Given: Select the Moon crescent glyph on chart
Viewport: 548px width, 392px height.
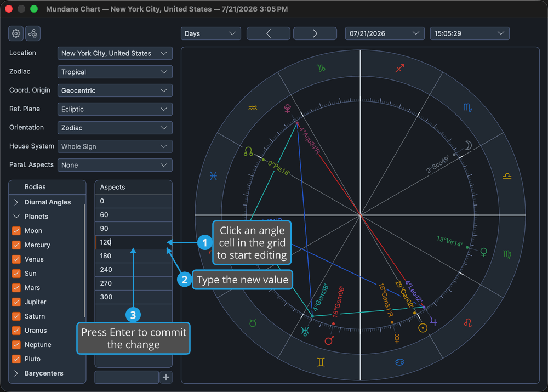Looking at the screenshot, I should [x=469, y=145].
